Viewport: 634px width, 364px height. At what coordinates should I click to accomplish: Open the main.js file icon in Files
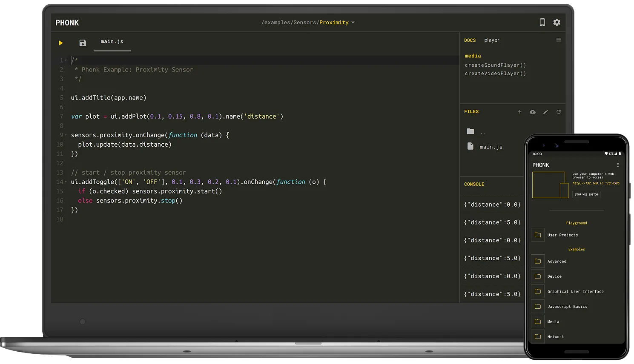point(470,146)
